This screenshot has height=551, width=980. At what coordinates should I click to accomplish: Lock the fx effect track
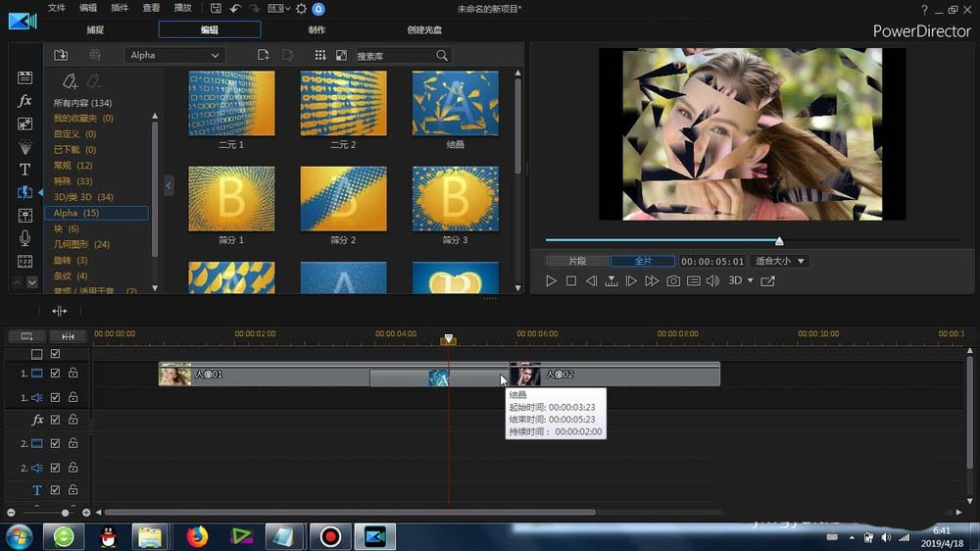(x=73, y=420)
